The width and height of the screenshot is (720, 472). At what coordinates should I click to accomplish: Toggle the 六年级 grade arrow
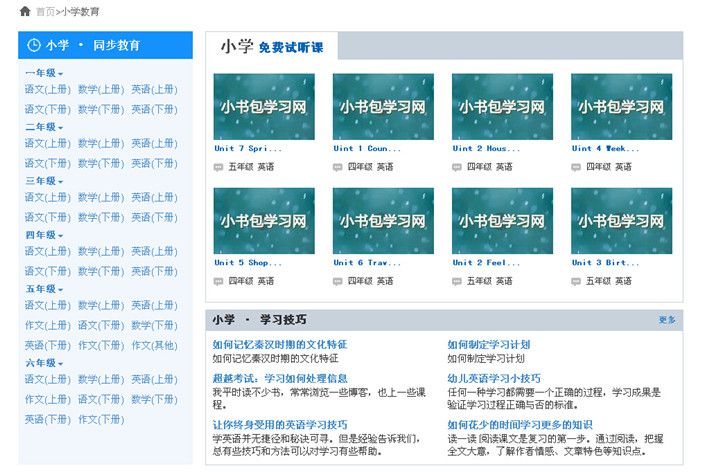point(60,364)
